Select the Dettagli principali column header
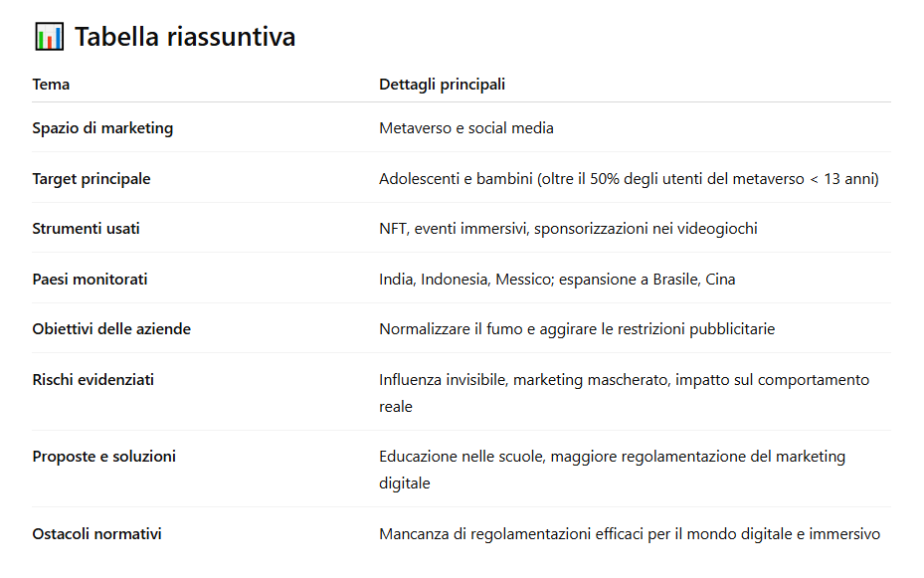Screen dimensions: 924x578 442,85
